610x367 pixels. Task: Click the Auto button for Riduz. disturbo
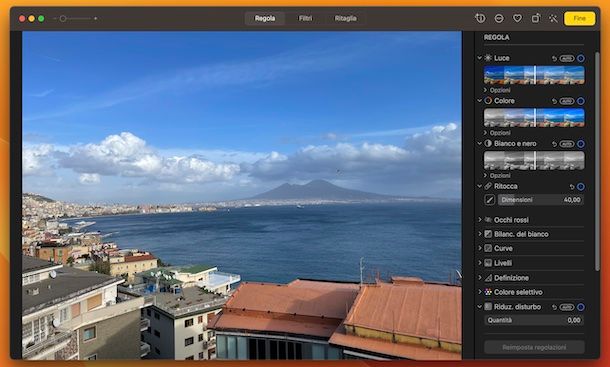click(567, 307)
